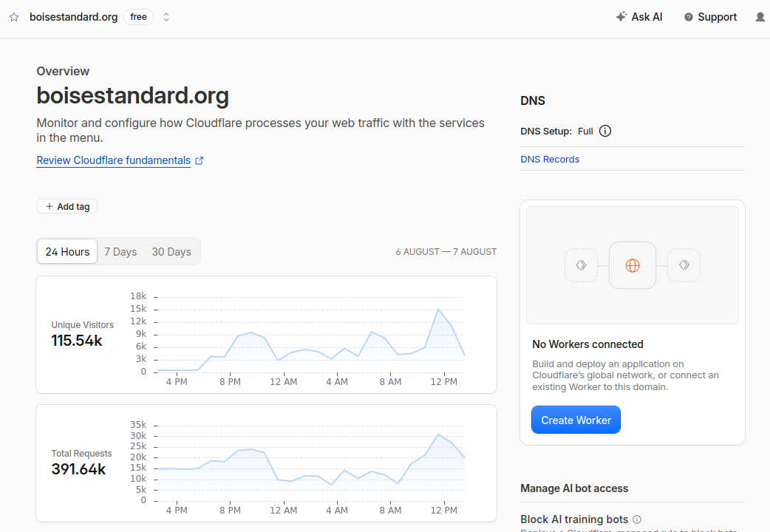The image size is (770, 532).
Task: Click the Support question mark icon
Action: pos(689,17)
